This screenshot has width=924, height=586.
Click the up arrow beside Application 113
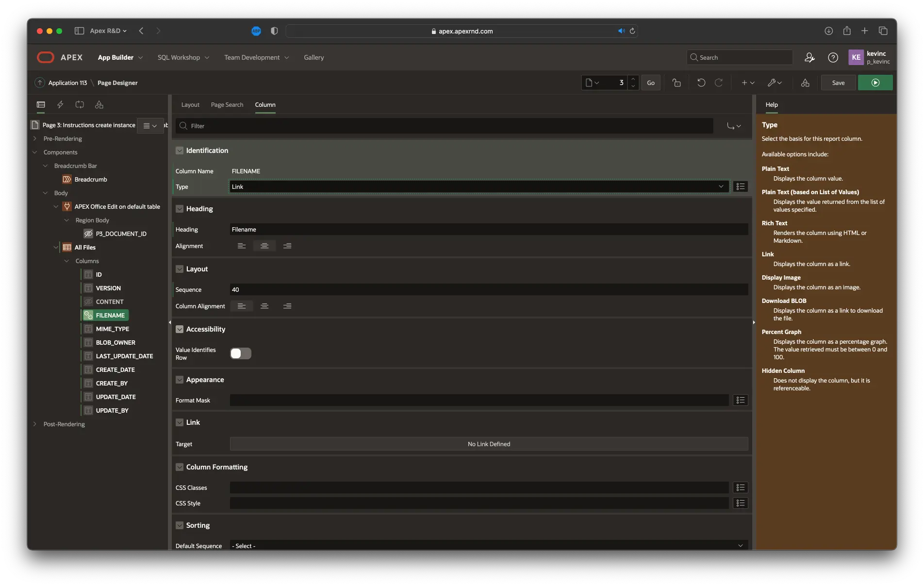40,83
